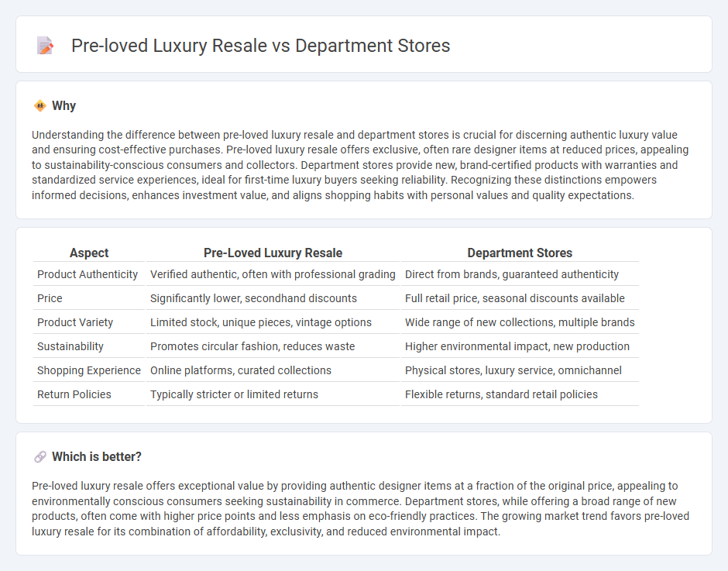
Task: Click cell Typically stricter or limited returns
Action: 273,394
